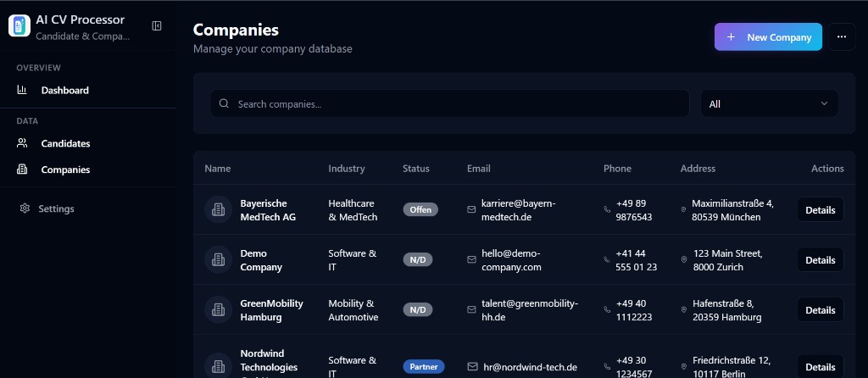Click the email karriere@bayern-medtech.de
The height and width of the screenshot is (378, 868).
pos(518,209)
